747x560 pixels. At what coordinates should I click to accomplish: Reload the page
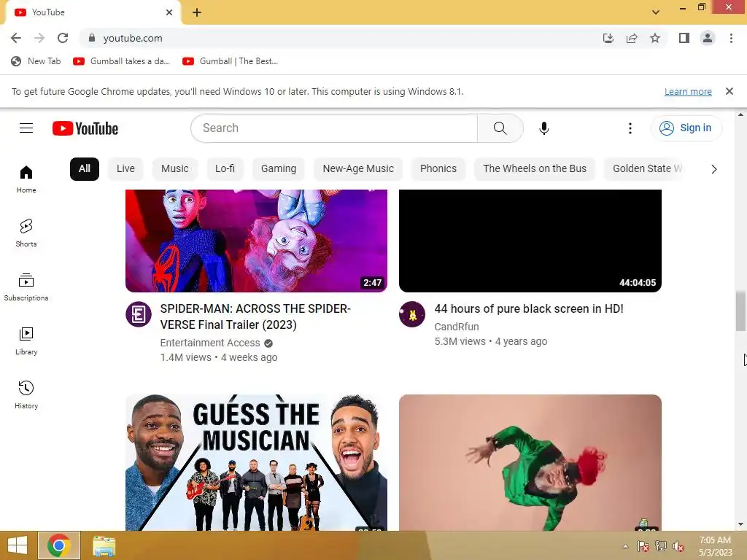(63, 38)
